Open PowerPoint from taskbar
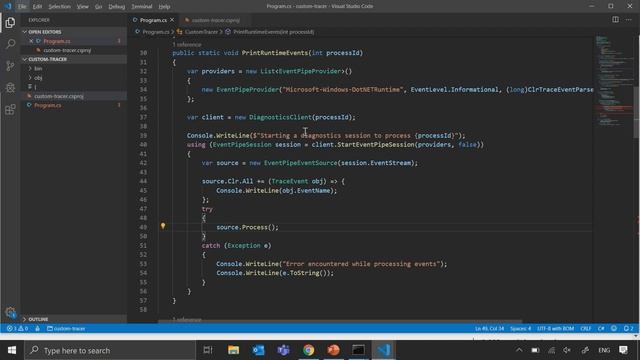The image size is (640, 360). pyautogui.click(x=333, y=350)
